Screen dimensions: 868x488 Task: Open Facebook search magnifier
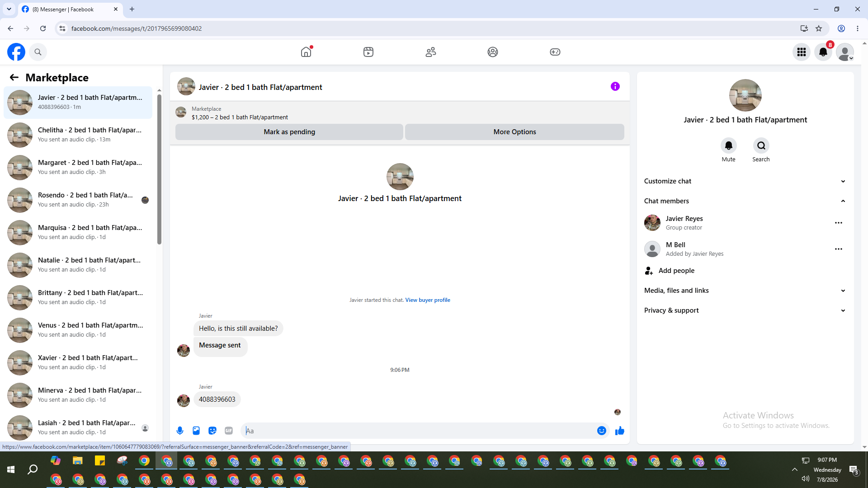point(38,52)
